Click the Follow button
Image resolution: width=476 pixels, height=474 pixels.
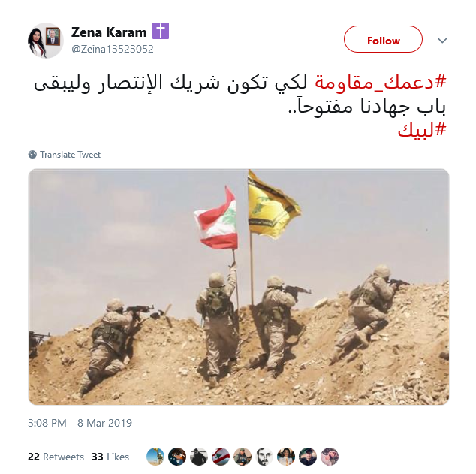(383, 40)
